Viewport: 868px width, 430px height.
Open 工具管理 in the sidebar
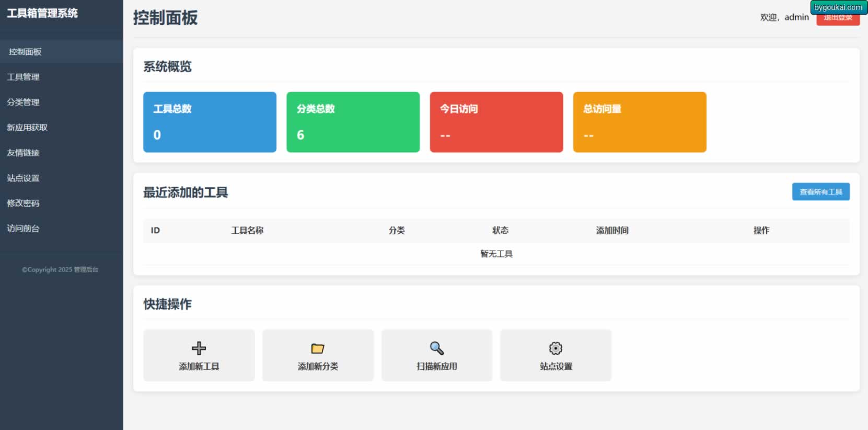pos(24,77)
